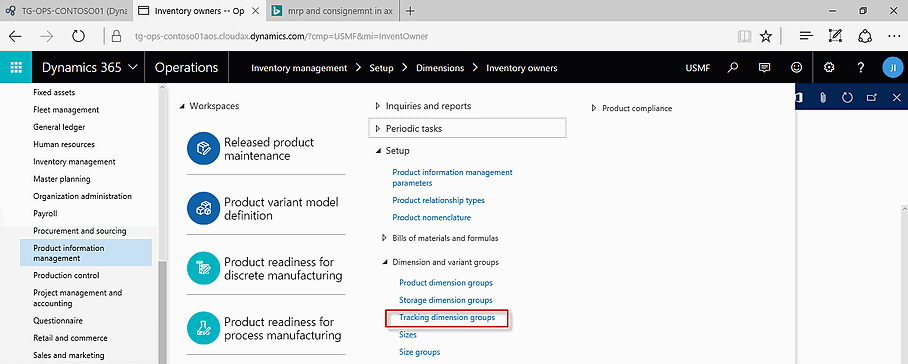Select Human resources module
The image size is (908, 364).
pyautogui.click(x=64, y=145)
